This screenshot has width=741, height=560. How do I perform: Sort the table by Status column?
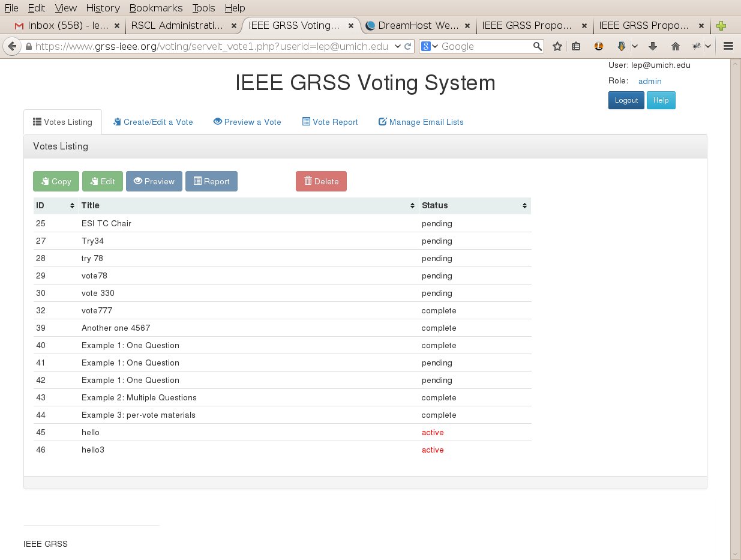[475, 205]
